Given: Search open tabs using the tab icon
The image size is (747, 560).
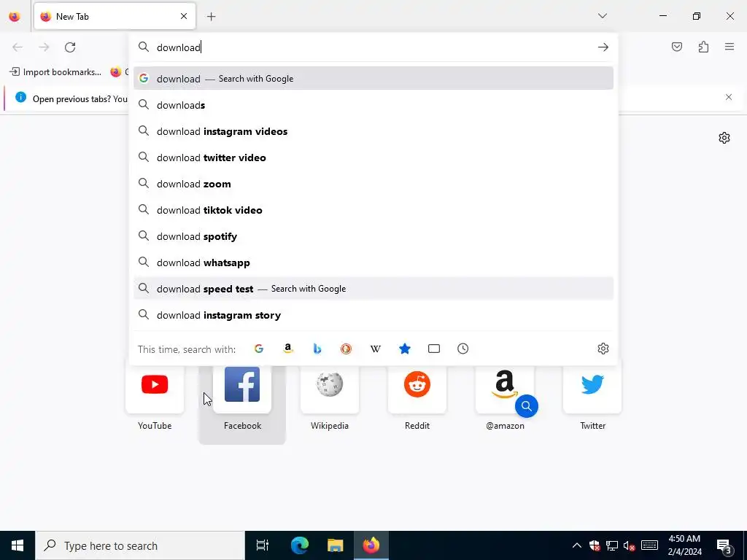Looking at the screenshot, I should (434, 349).
